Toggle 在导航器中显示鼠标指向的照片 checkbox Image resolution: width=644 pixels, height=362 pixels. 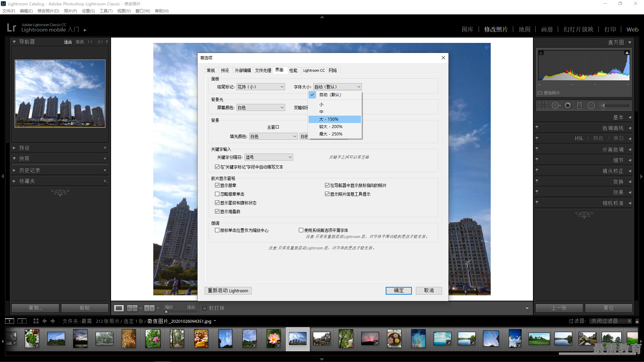click(327, 185)
